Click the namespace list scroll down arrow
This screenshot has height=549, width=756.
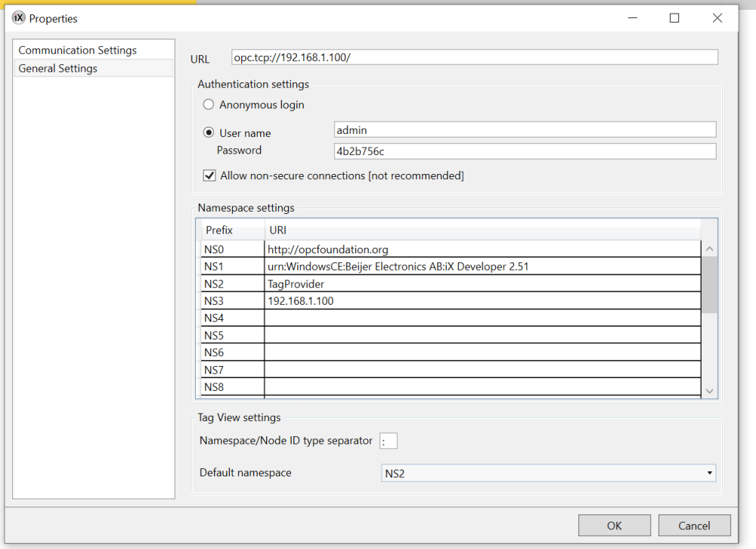(x=709, y=391)
